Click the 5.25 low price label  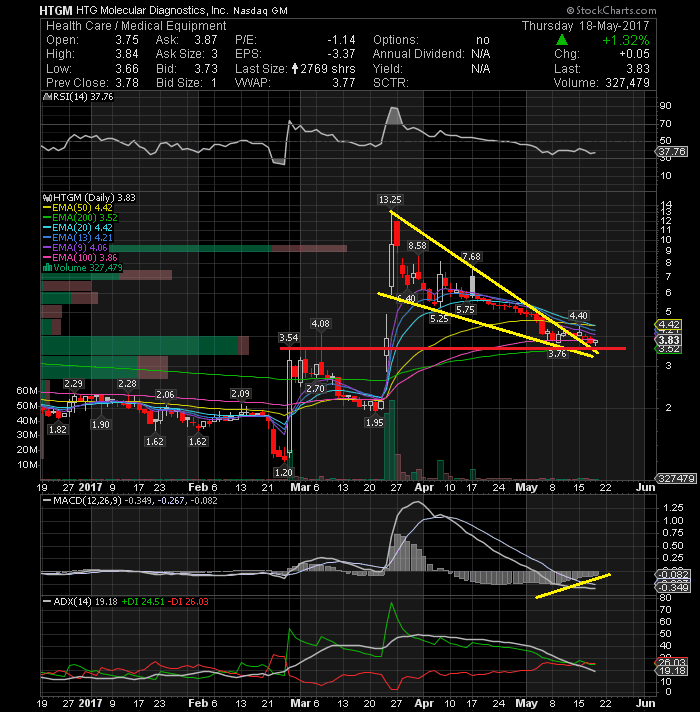(x=439, y=319)
